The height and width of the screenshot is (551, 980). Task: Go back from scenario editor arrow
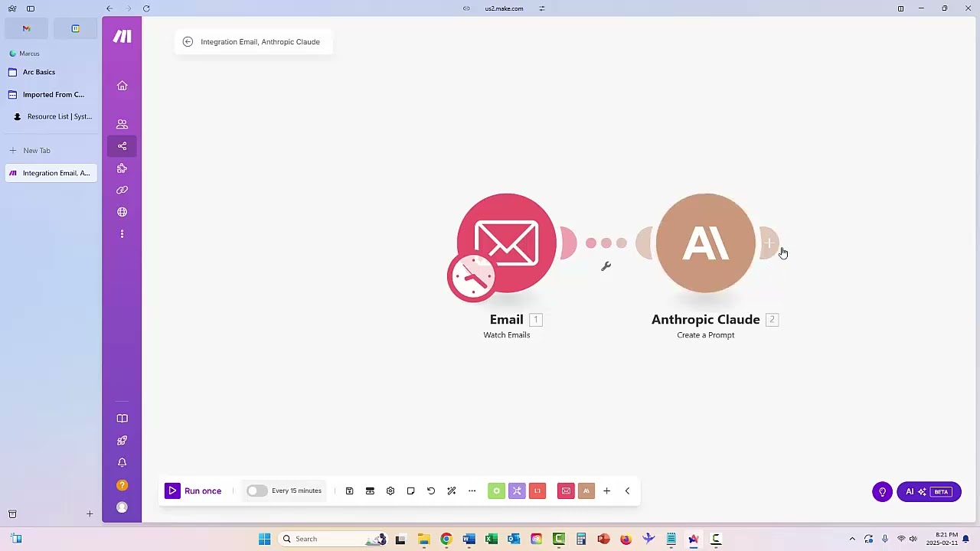[x=188, y=42]
